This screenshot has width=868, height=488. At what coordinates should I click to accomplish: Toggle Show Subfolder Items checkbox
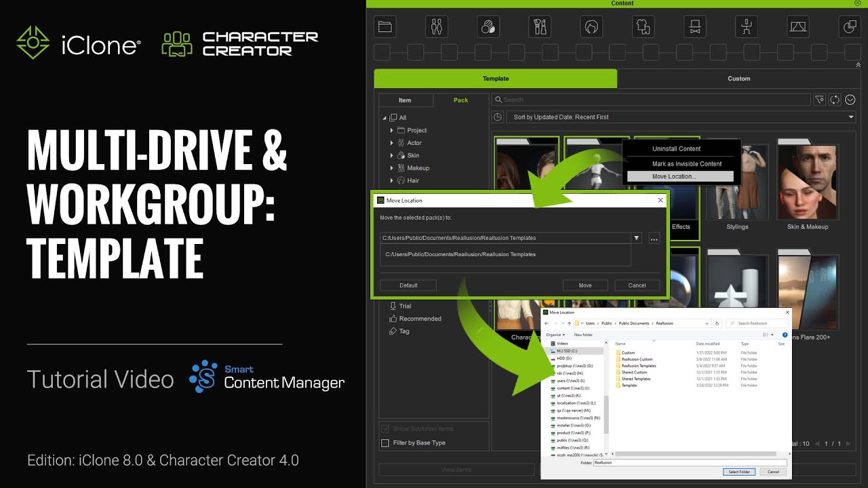385,429
